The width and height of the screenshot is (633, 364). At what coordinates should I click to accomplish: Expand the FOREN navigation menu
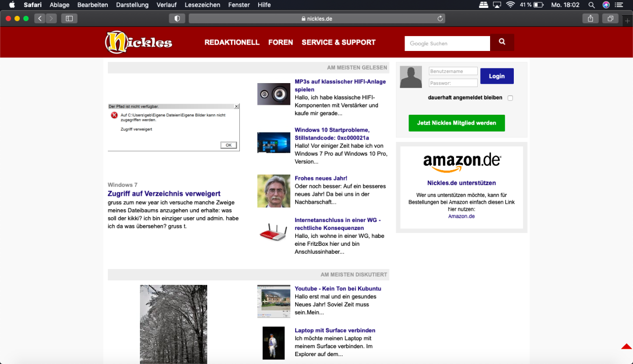(280, 43)
